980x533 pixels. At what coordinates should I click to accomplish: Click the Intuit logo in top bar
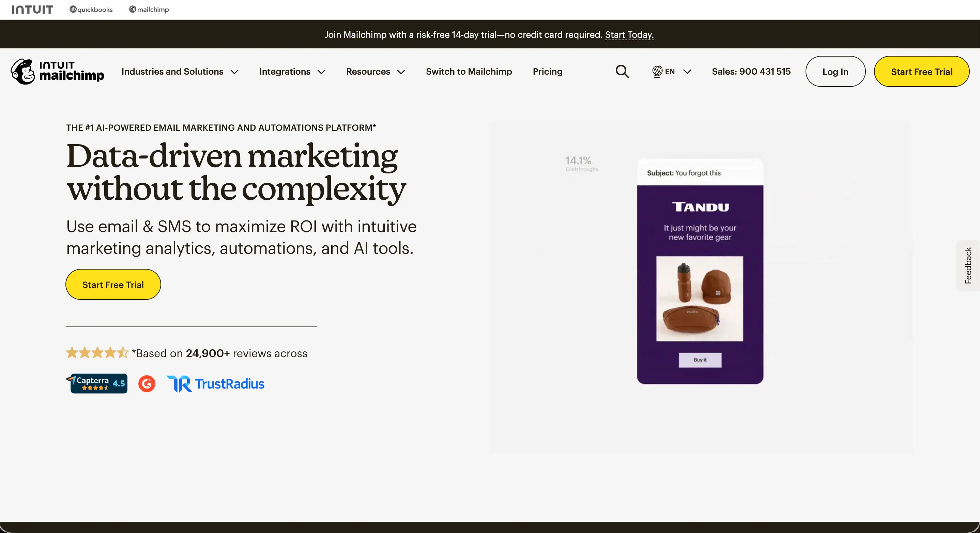pos(32,10)
